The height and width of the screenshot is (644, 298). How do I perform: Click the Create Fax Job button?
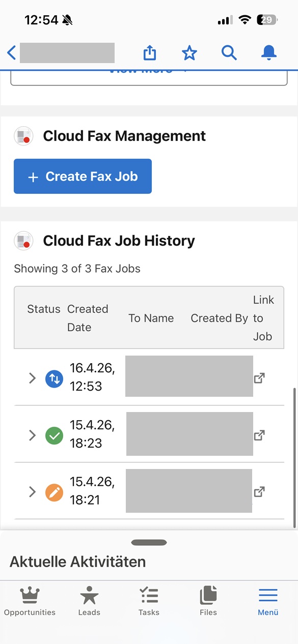83,177
